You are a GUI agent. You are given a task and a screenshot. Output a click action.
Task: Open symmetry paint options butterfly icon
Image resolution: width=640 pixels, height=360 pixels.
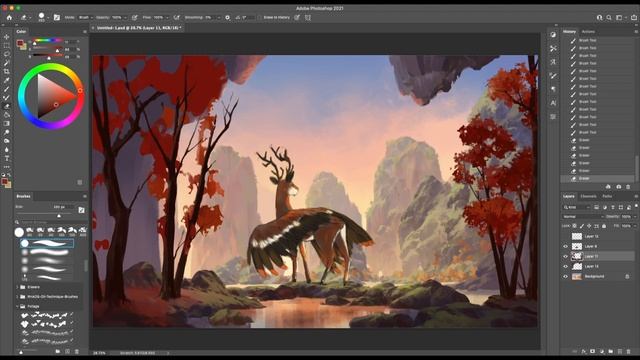pos(308,18)
